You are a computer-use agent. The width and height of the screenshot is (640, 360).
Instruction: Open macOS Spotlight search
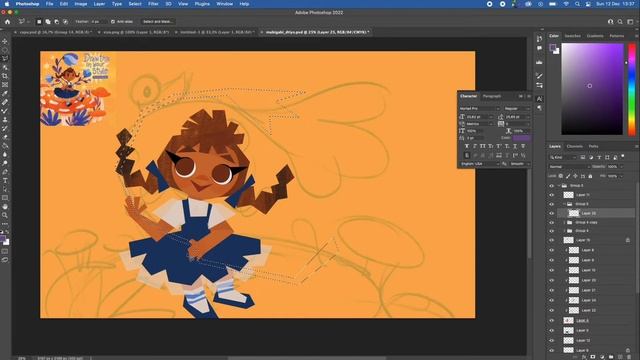tap(577, 4)
